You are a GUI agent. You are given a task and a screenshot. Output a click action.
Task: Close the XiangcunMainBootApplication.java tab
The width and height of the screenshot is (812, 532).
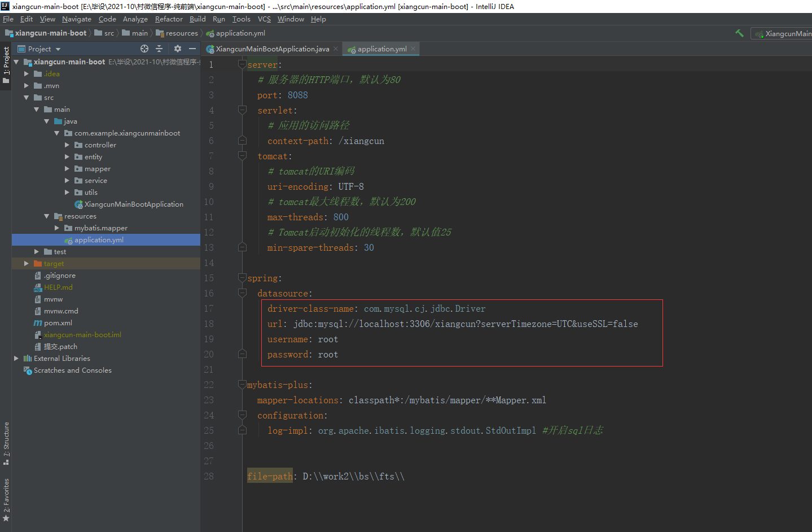pos(336,49)
